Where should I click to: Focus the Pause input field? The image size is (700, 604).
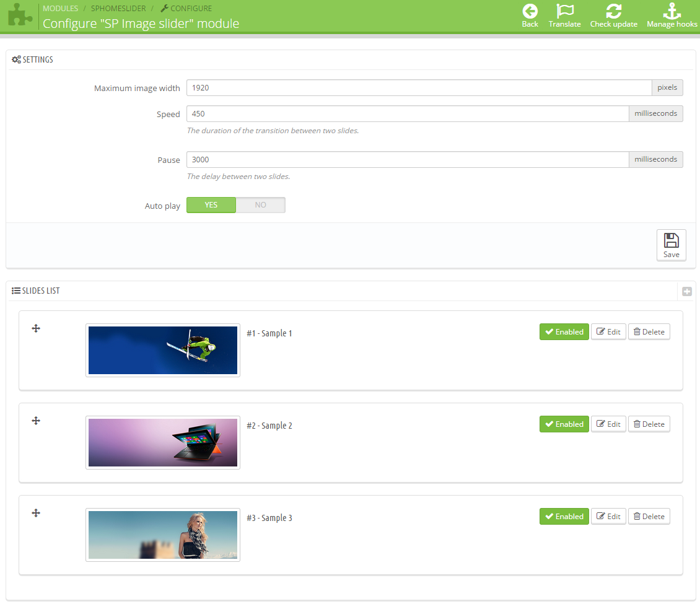click(408, 159)
